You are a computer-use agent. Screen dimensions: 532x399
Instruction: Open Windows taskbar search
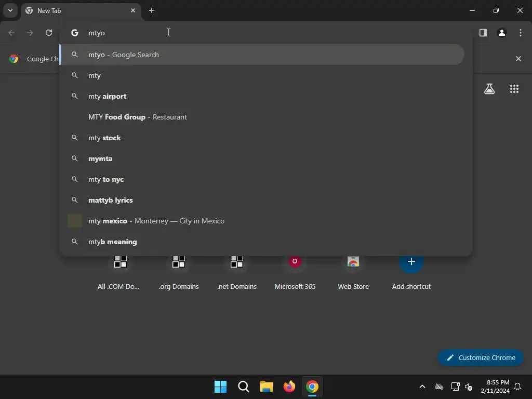tap(243, 387)
